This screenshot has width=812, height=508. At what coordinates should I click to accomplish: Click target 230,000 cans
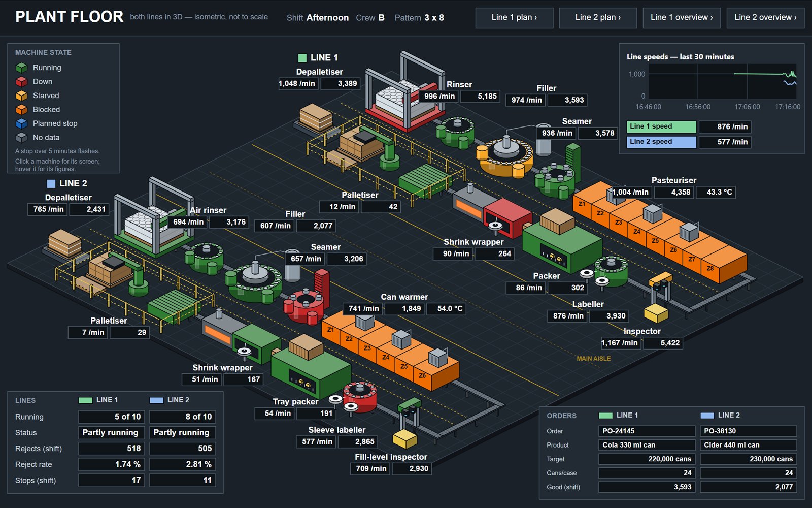[x=748, y=459]
